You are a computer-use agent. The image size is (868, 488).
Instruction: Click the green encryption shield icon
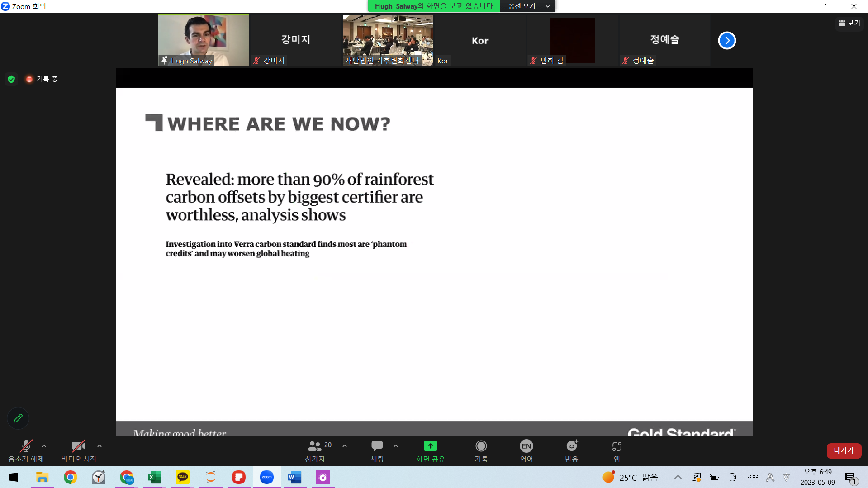coord(11,79)
